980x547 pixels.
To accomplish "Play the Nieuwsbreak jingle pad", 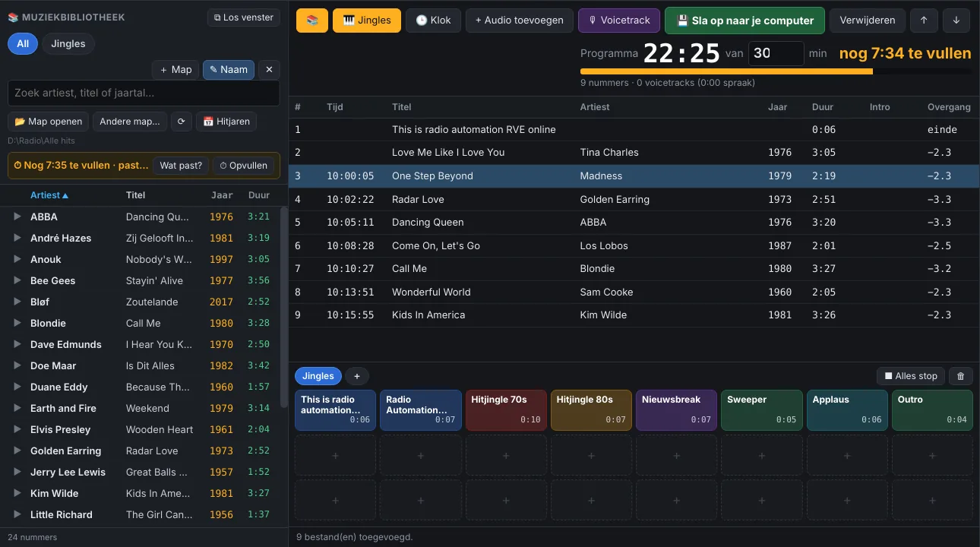I will click(x=676, y=410).
